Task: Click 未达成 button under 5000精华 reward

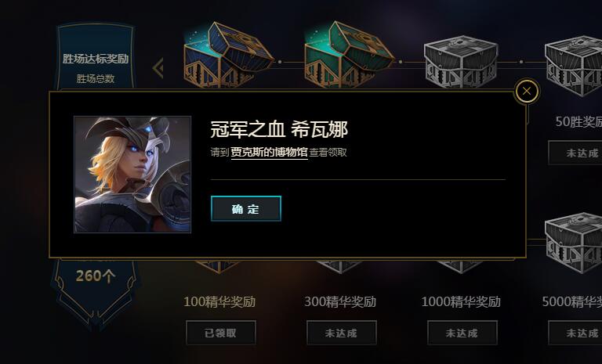Action: click(575, 333)
